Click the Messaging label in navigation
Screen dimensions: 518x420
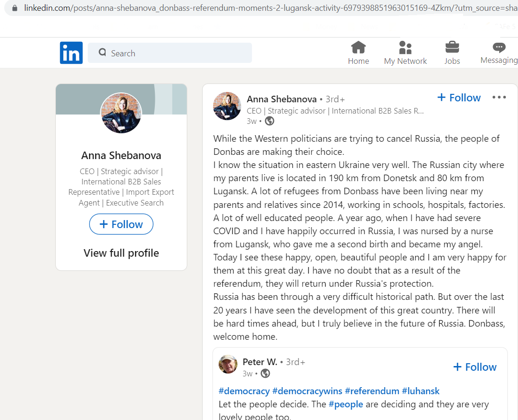point(499,60)
